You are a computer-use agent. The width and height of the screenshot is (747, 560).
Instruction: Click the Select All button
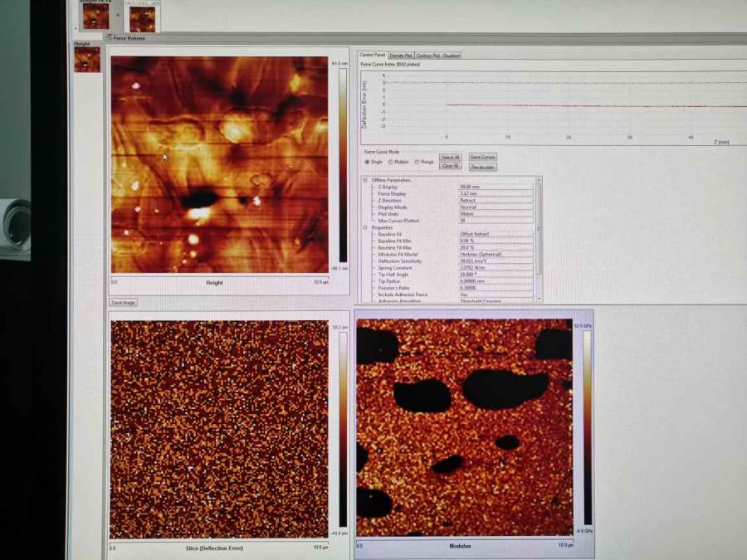coord(450,157)
